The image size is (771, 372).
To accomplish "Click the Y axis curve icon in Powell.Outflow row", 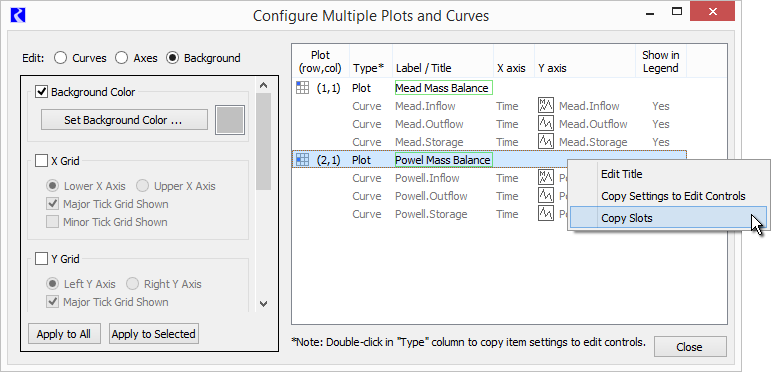I will (546, 196).
